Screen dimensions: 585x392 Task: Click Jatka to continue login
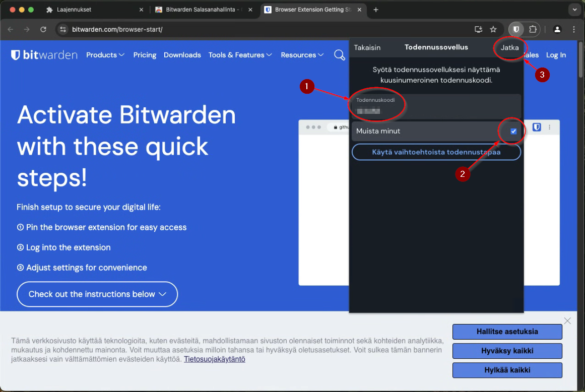509,48
